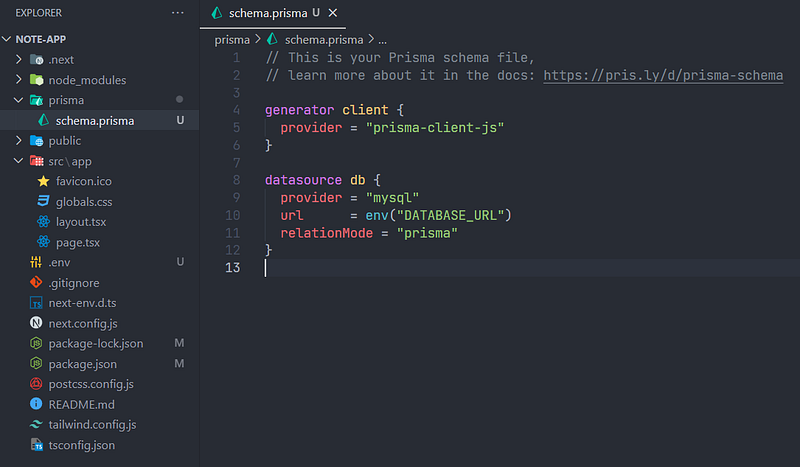Click the React icon of page.tsx
The image size is (800, 467).
43,242
